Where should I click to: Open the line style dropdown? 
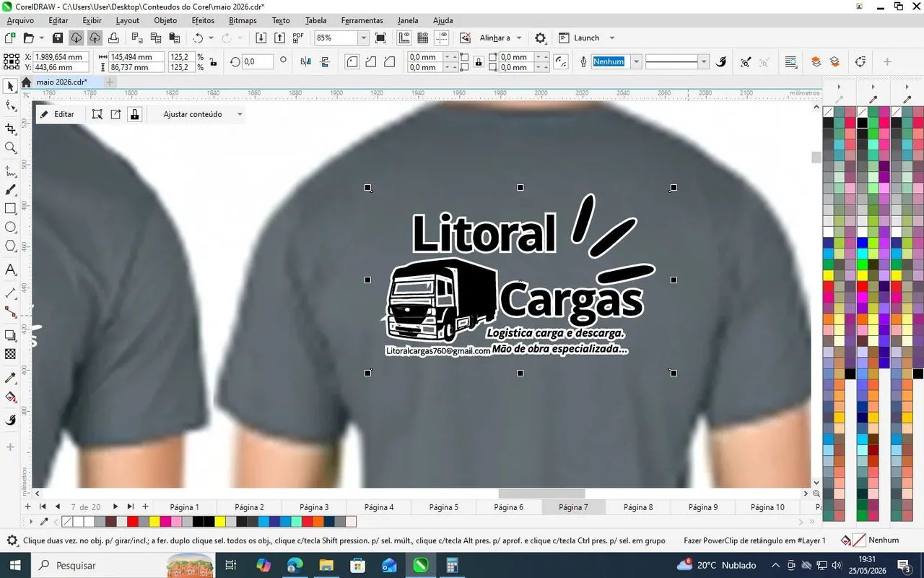[704, 62]
